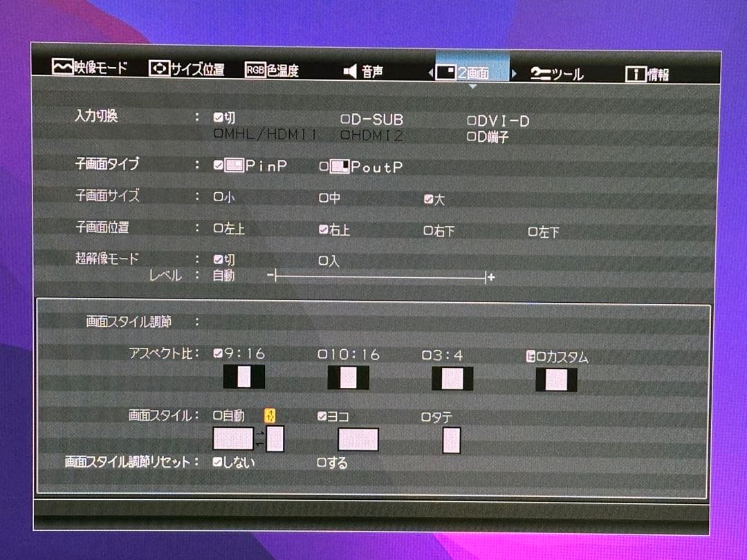The width and height of the screenshot is (747, 560).
Task: Click the right arrow beside 2画面
Action: click(513, 71)
